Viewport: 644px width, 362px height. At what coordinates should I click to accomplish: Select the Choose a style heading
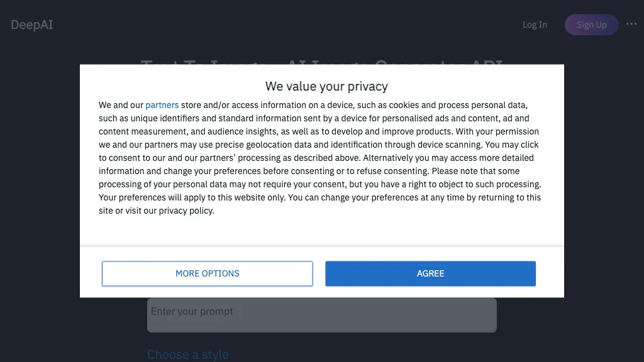tap(187, 354)
